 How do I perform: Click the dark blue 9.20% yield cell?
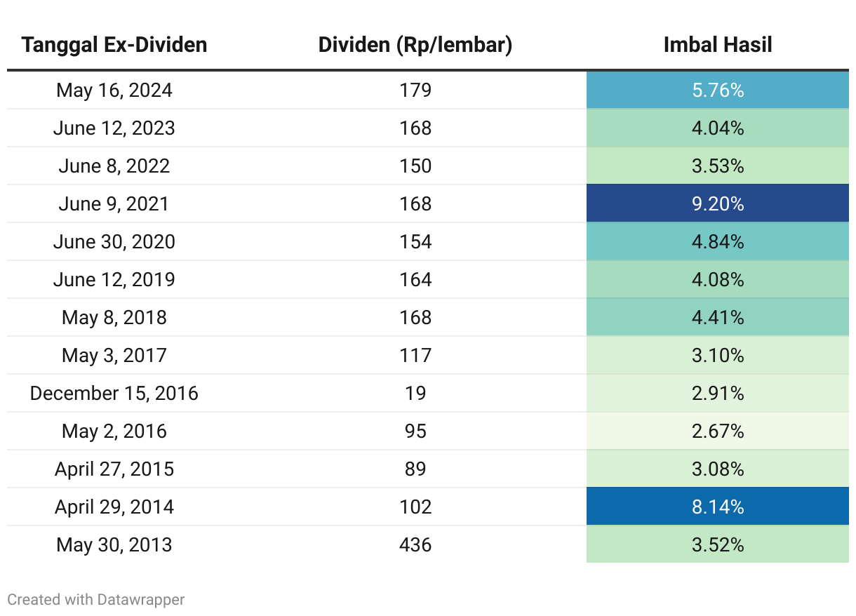pyautogui.click(x=718, y=204)
